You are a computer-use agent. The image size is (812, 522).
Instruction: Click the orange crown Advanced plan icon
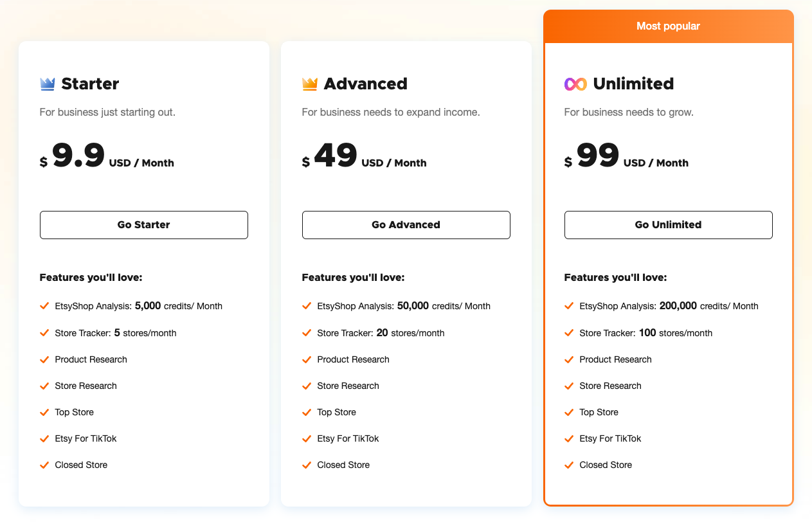[310, 84]
